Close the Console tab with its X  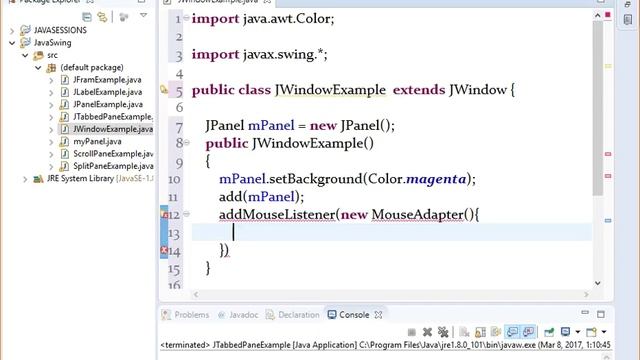point(378,315)
